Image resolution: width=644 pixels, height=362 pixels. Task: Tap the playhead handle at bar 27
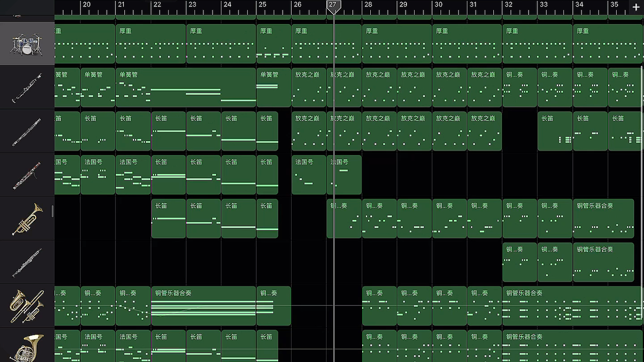coord(334,6)
